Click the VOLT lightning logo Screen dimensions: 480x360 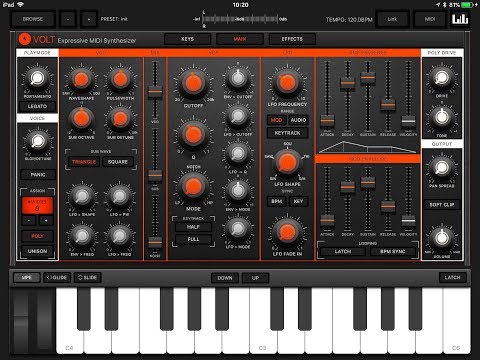(25, 39)
